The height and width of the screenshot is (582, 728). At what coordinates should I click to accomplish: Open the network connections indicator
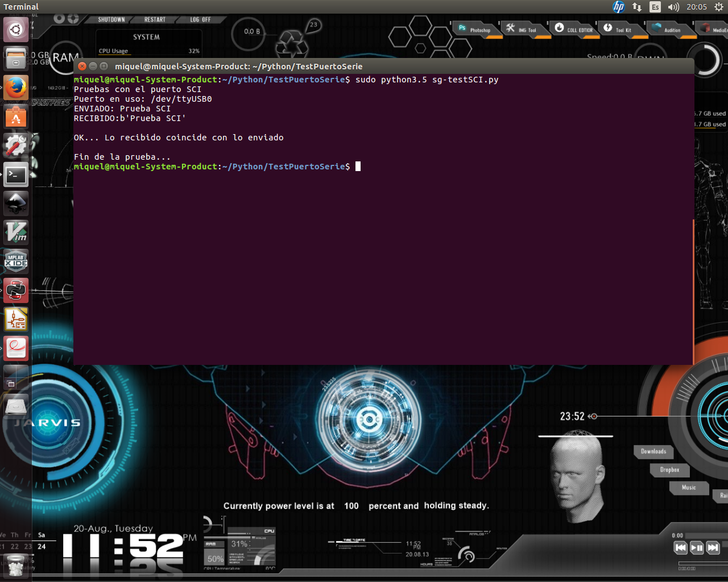(x=637, y=7)
